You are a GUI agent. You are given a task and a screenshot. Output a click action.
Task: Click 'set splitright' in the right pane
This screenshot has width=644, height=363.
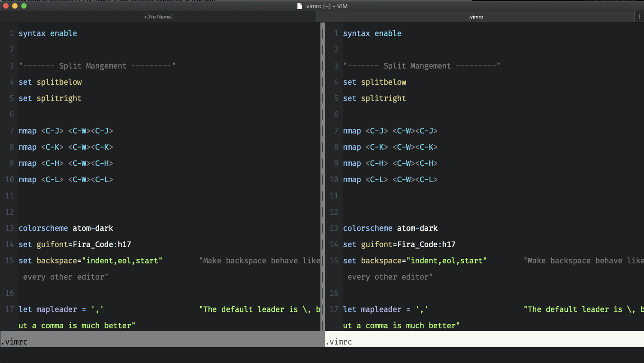coord(375,98)
